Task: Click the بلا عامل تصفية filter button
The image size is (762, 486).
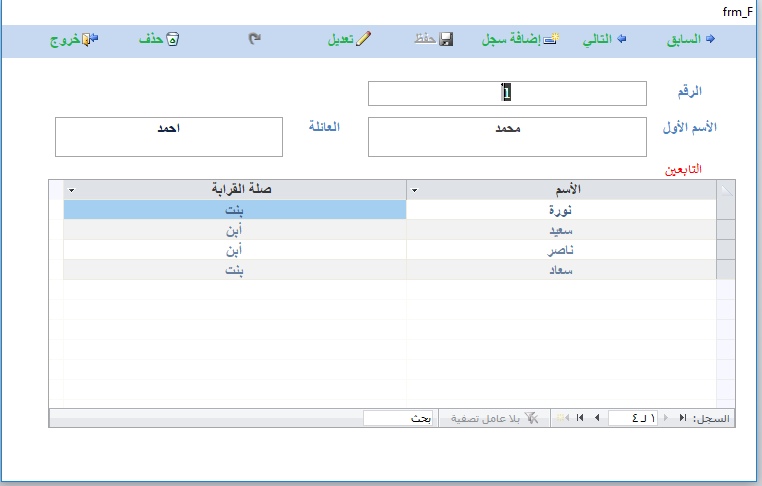Action: click(x=494, y=418)
